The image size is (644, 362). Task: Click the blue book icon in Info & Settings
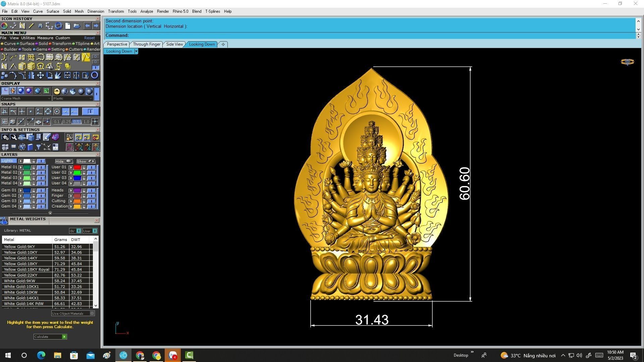[30, 147]
